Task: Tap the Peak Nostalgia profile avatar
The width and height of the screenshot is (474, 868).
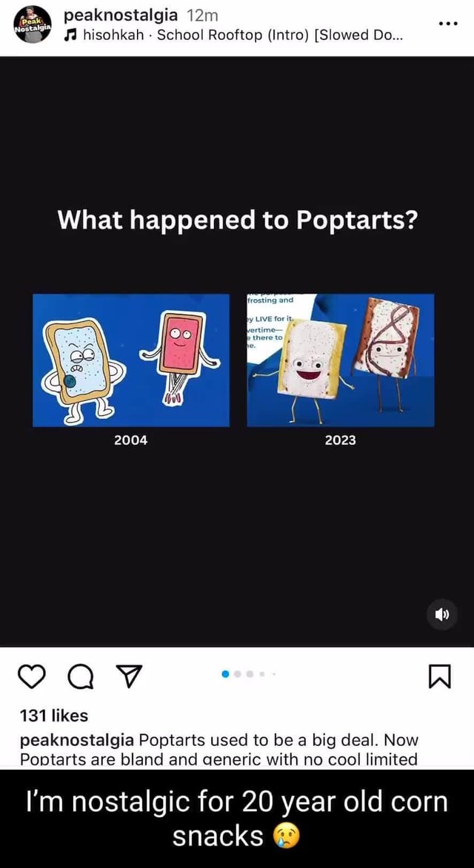Action: 33,24
